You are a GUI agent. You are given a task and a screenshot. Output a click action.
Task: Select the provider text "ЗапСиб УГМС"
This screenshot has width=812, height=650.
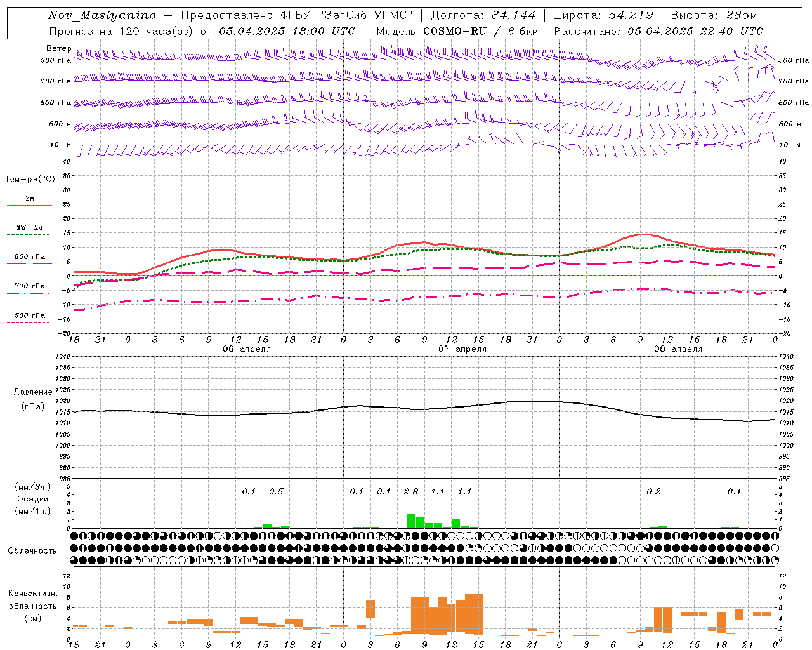coord(367,15)
